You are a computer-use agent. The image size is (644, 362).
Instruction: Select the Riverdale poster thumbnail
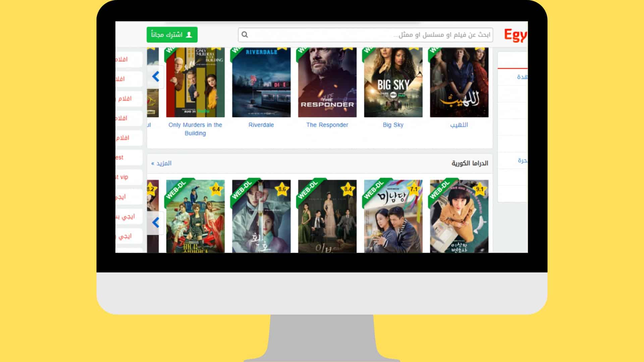point(261,82)
